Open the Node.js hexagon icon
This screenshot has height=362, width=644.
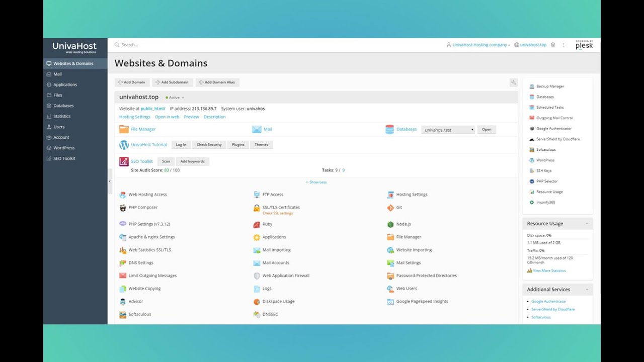tap(390, 224)
